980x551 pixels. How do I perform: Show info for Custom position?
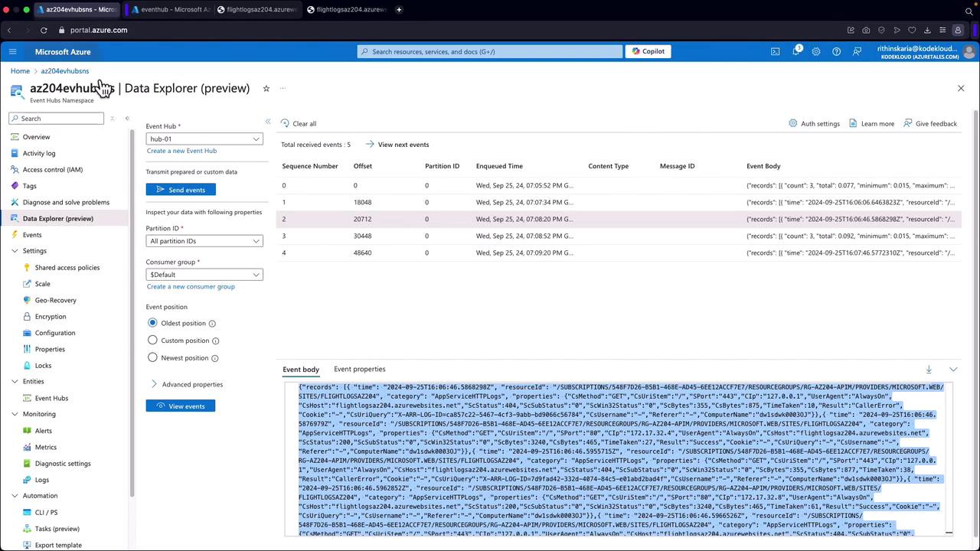click(x=215, y=341)
